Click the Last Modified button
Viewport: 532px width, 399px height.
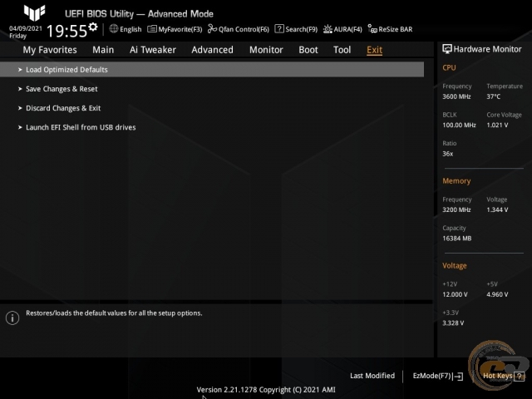pyautogui.click(x=372, y=376)
